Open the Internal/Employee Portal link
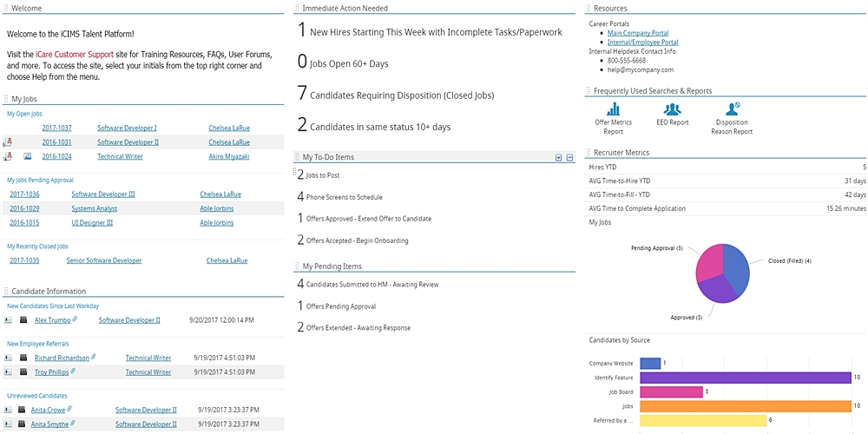The height and width of the screenshot is (434, 868). tap(642, 42)
